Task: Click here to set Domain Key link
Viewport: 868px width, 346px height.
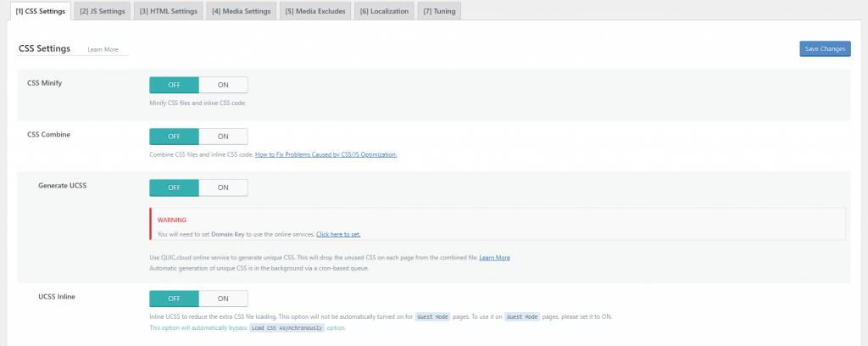Action: (338, 233)
